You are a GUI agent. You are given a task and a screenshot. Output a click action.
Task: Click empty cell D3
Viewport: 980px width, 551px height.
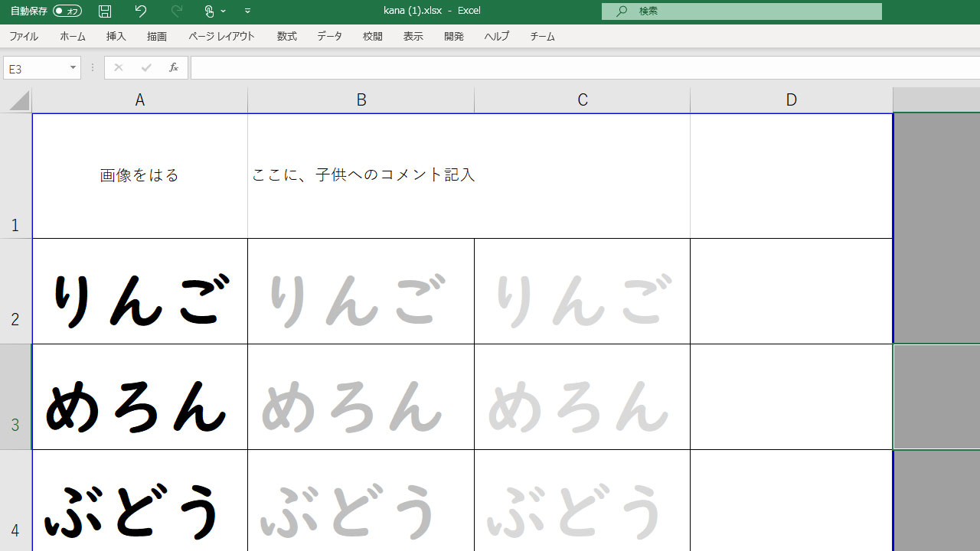pos(791,396)
